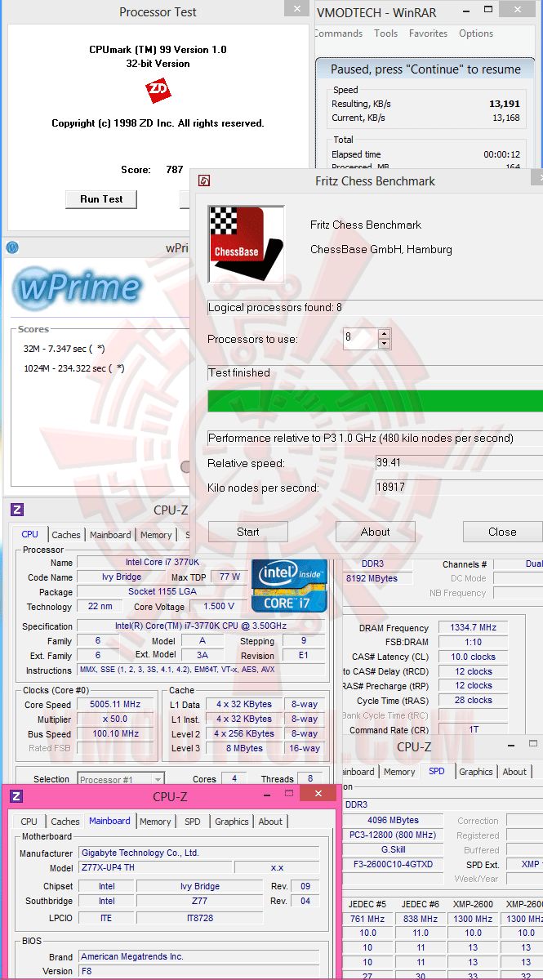This screenshot has height=980, width=543.
Task: Click Start in Fritz Chess Benchmark
Action: [x=248, y=532]
